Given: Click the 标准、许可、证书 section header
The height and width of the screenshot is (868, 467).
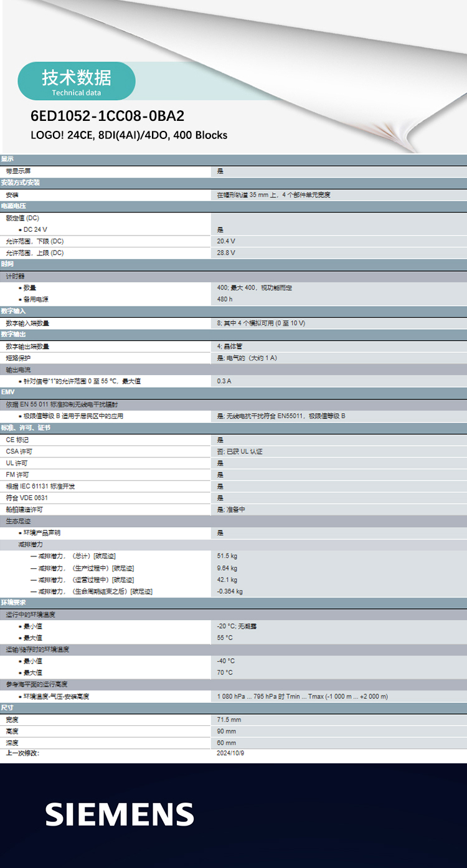Looking at the screenshot, I should pyautogui.click(x=233, y=428).
